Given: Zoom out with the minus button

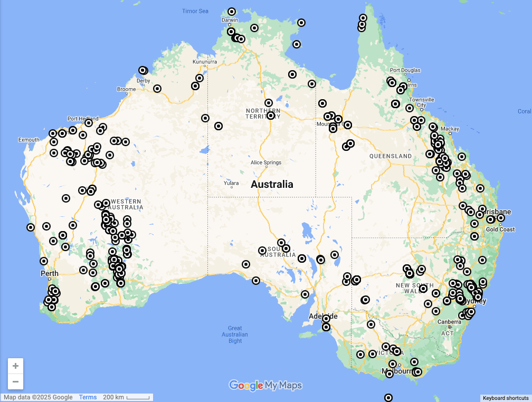Looking at the screenshot, I should 15,381.
